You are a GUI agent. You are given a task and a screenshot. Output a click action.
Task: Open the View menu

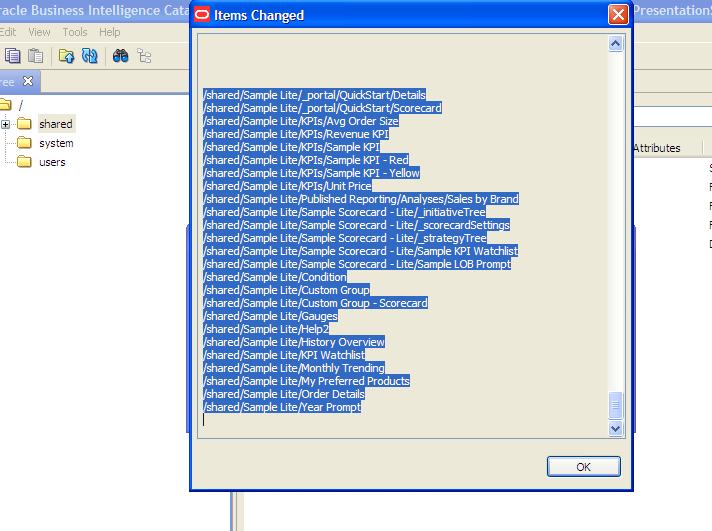click(39, 32)
